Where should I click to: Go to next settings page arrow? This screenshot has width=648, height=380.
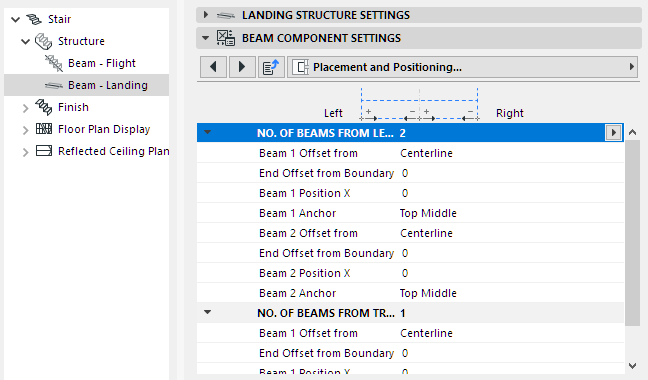(x=242, y=67)
